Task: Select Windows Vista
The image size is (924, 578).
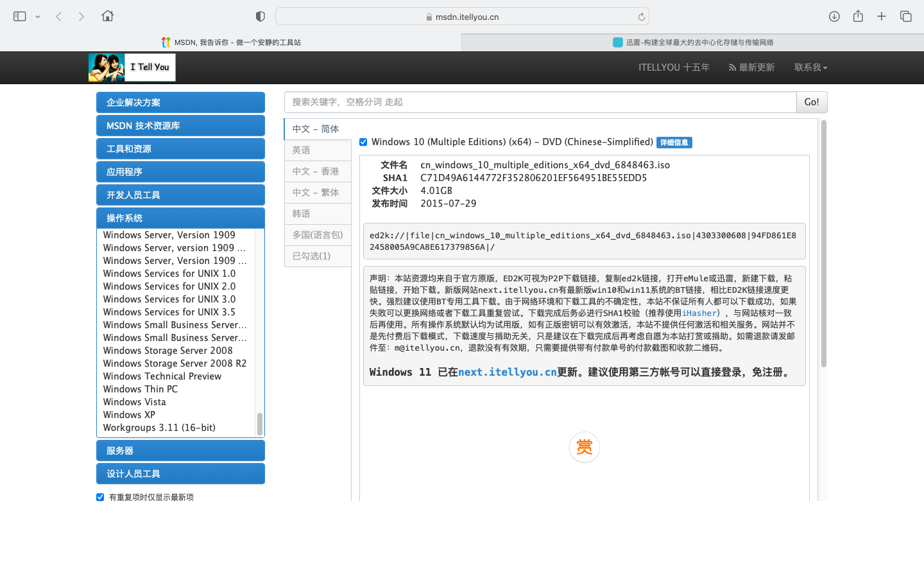Action: pos(135,402)
